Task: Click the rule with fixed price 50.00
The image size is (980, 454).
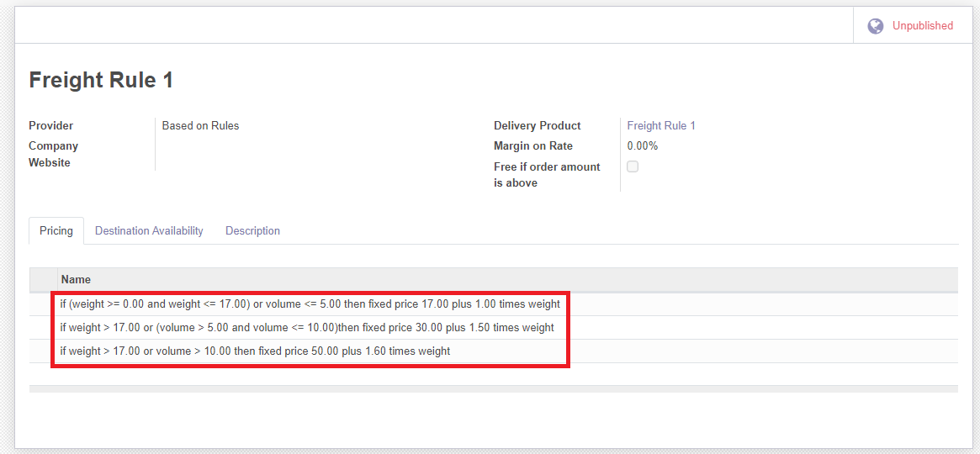Action: click(255, 351)
